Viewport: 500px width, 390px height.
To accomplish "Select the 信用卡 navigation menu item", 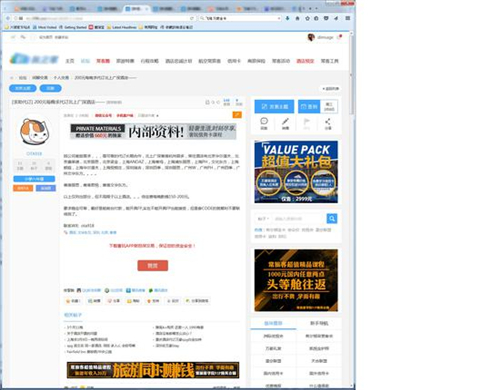I will [234, 61].
